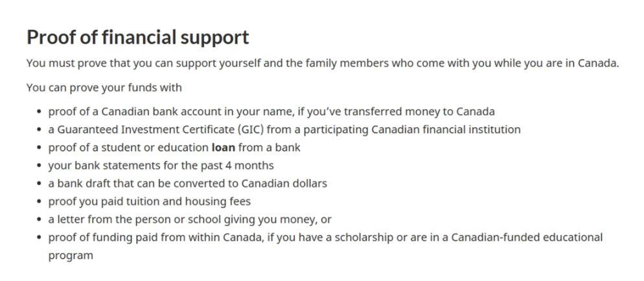Click the bold word "loan"

(224, 147)
